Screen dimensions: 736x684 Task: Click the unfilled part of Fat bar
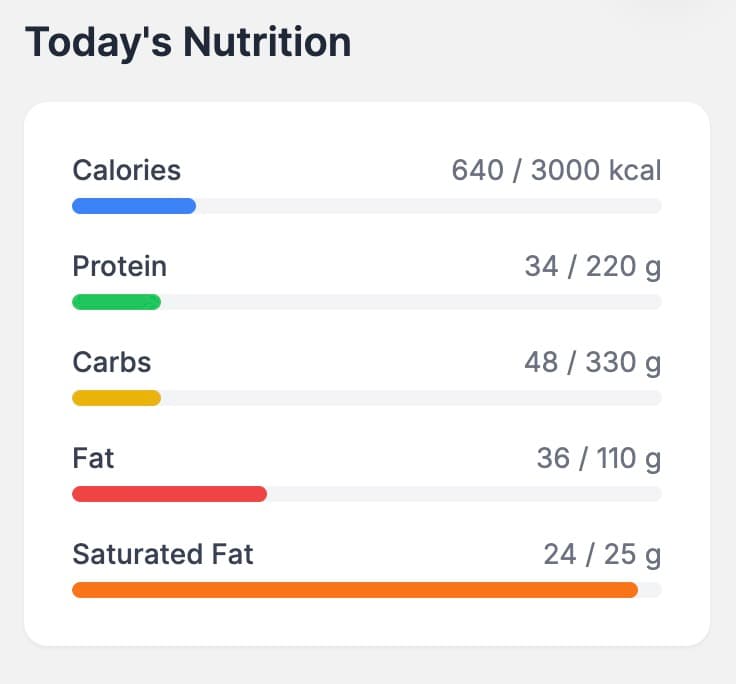click(x=464, y=494)
